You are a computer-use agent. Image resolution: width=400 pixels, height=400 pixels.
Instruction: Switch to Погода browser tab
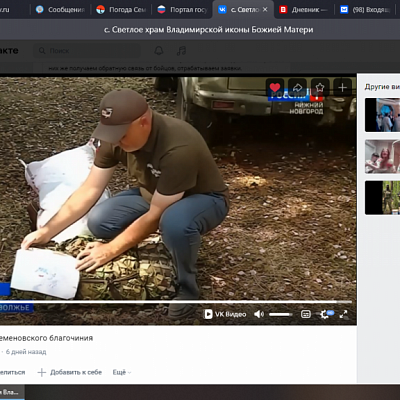click(122, 10)
